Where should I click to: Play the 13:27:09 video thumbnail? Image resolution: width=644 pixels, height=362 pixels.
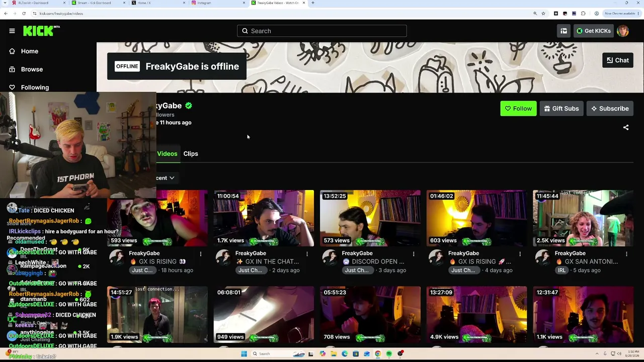(x=477, y=315)
